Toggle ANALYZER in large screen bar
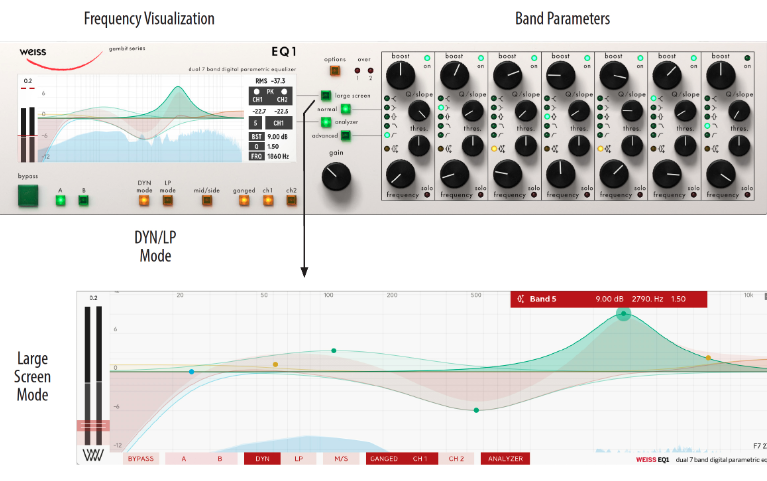The width and height of the screenshot is (767, 481). pos(505,459)
